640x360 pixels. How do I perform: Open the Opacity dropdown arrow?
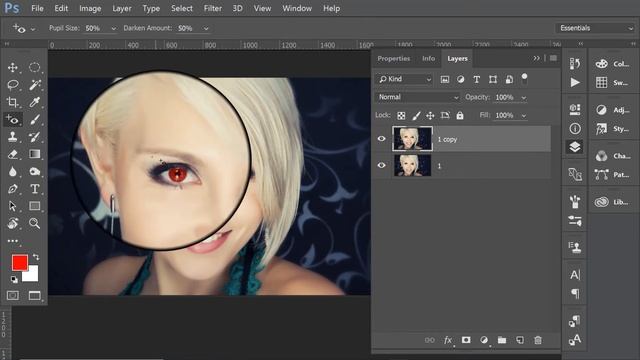tap(524, 98)
